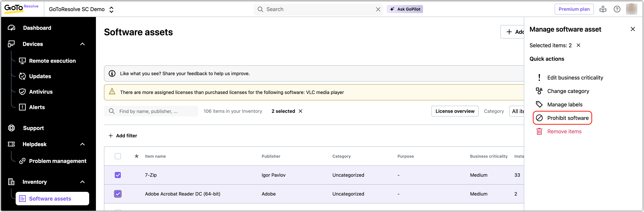This screenshot has width=644, height=212.
Task: Sort by Item name column header
Action: click(x=155, y=156)
